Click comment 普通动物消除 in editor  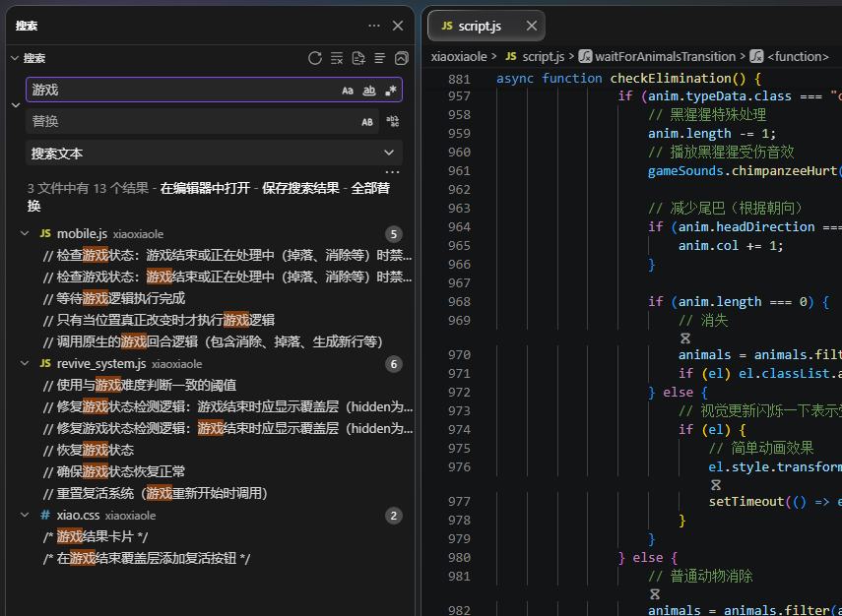700,577
